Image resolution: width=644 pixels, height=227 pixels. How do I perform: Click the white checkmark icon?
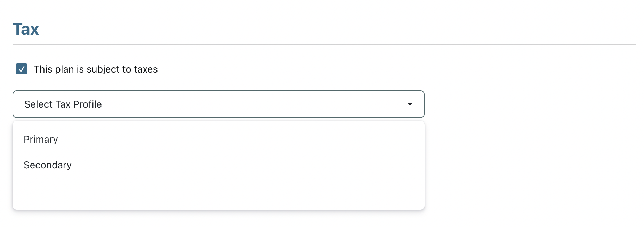coord(22,69)
